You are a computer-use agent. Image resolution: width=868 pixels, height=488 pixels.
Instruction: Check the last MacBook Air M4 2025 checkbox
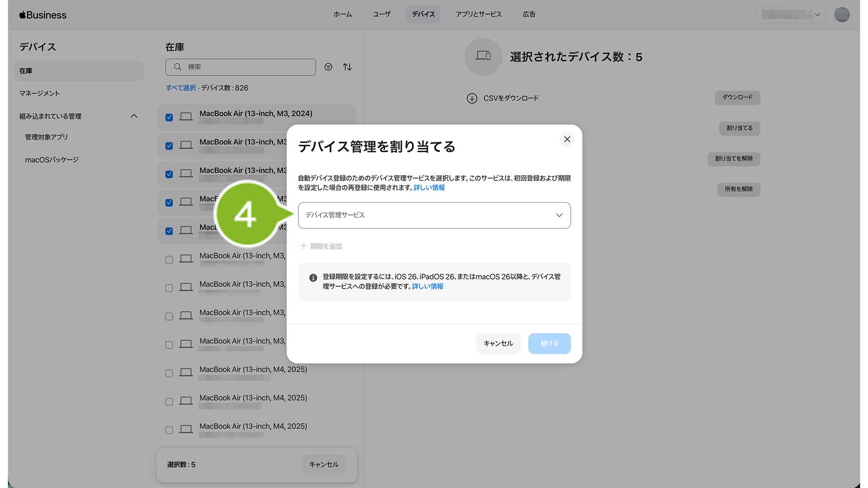pyautogui.click(x=169, y=430)
